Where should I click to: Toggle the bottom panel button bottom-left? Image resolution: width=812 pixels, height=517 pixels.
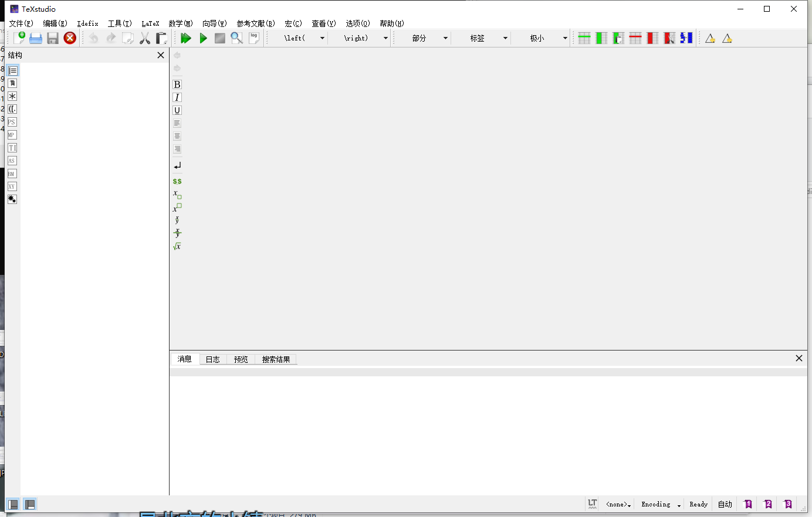(30, 504)
